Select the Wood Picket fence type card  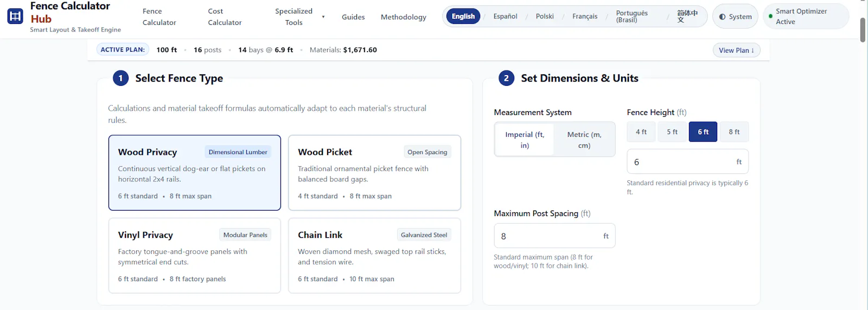tap(374, 173)
